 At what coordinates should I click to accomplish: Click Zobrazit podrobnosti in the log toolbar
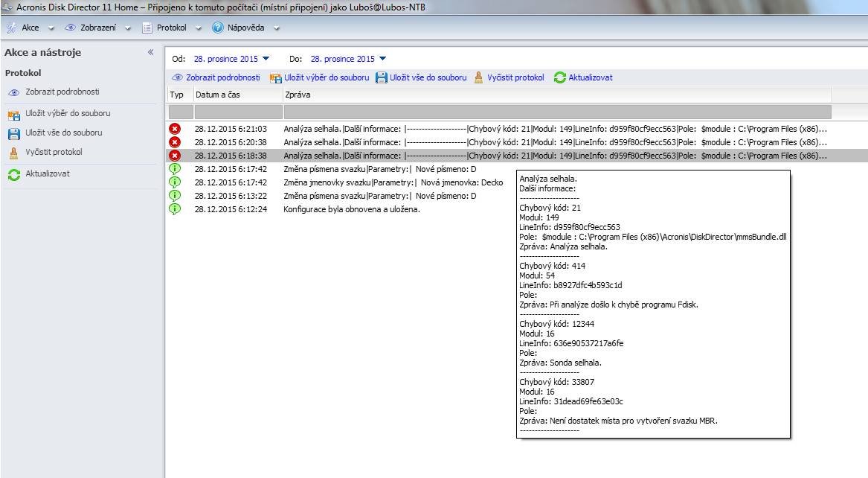tap(223, 77)
